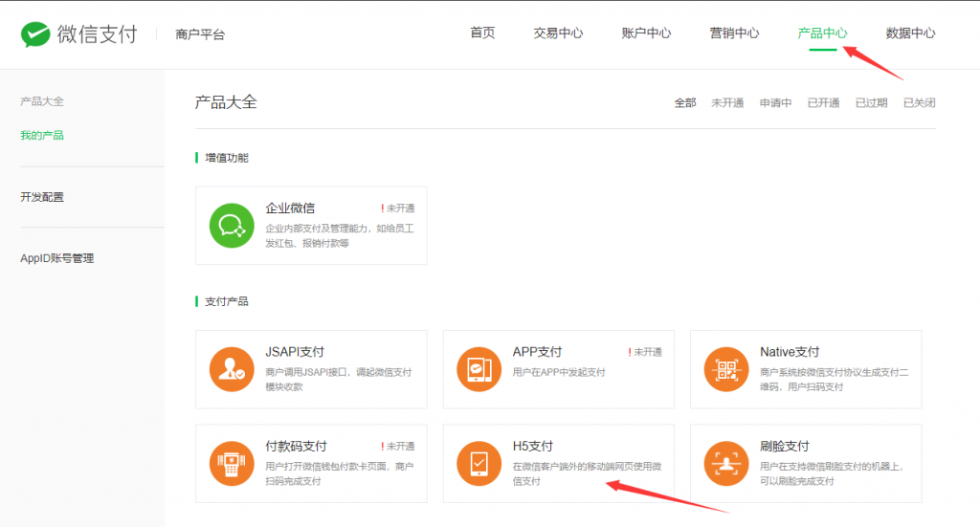This screenshot has height=527, width=980.
Task: Open the 首页 top menu
Action: [482, 33]
